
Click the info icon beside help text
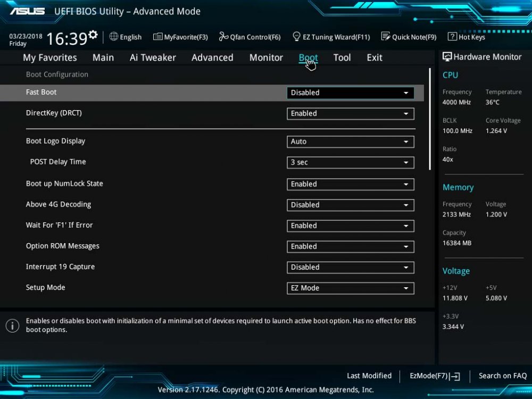tap(13, 326)
